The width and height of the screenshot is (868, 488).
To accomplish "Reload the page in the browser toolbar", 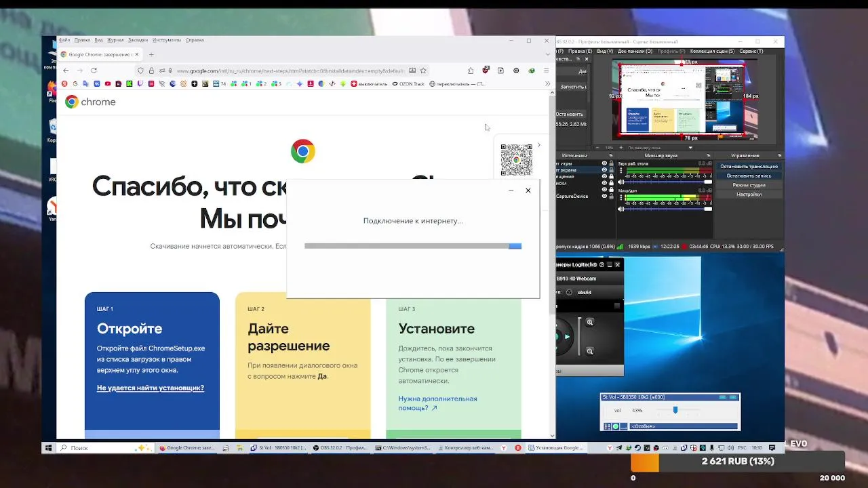I will coord(94,70).
